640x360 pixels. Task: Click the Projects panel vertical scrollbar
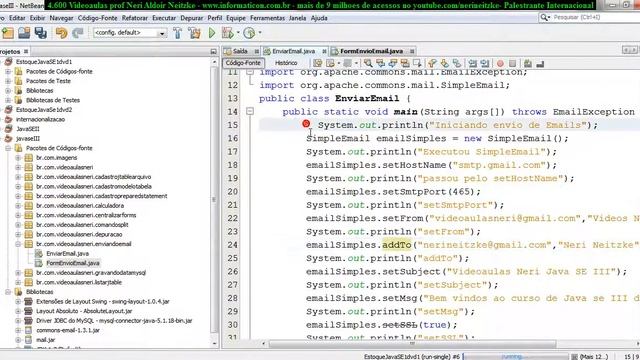point(215,200)
